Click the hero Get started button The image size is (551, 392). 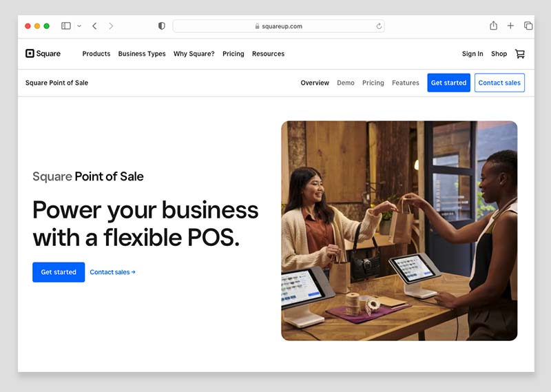pos(59,272)
